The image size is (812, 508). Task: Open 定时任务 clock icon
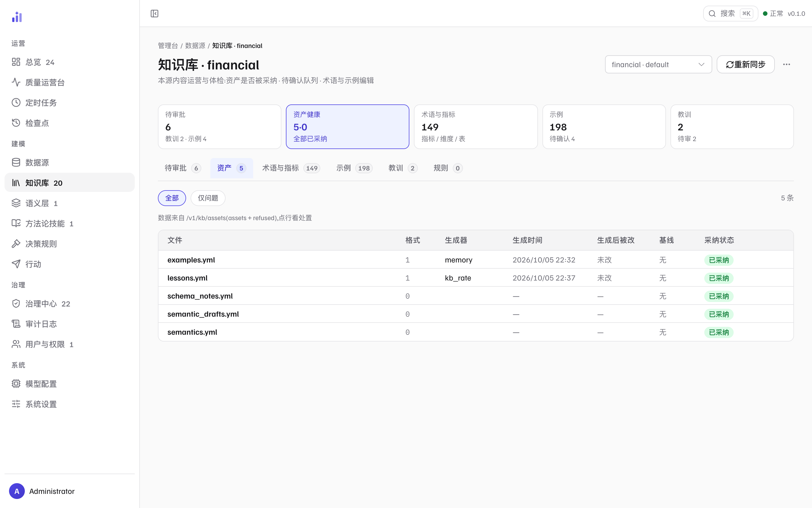[x=16, y=102]
